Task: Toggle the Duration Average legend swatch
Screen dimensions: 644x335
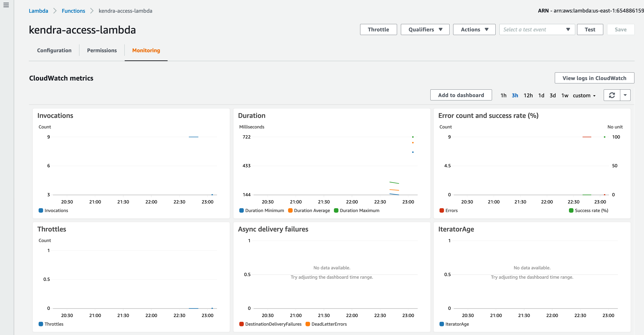Action: tap(290, 210)
